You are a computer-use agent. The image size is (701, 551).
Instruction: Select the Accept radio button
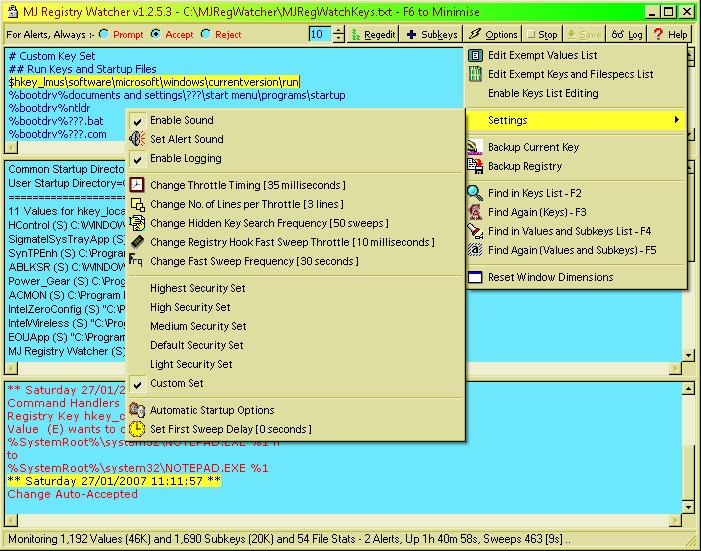(156, 34)
